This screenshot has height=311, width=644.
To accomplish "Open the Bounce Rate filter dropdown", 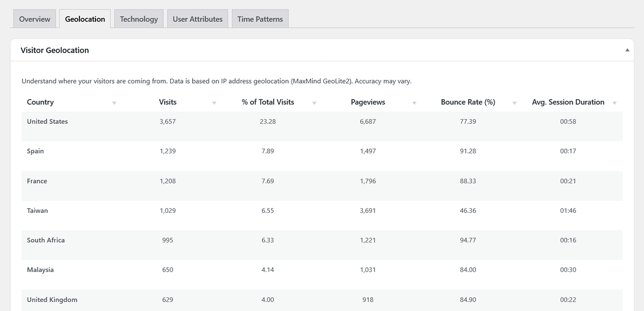I will (x=514, y=102).
